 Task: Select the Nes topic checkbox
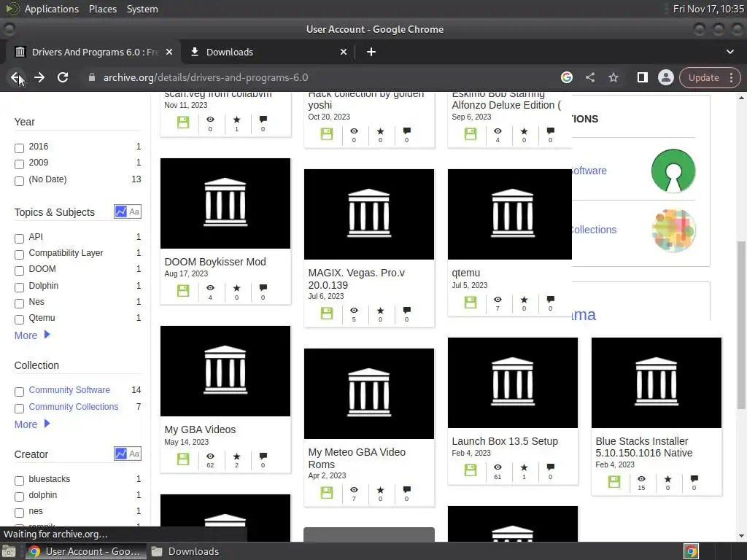[19, 303]
